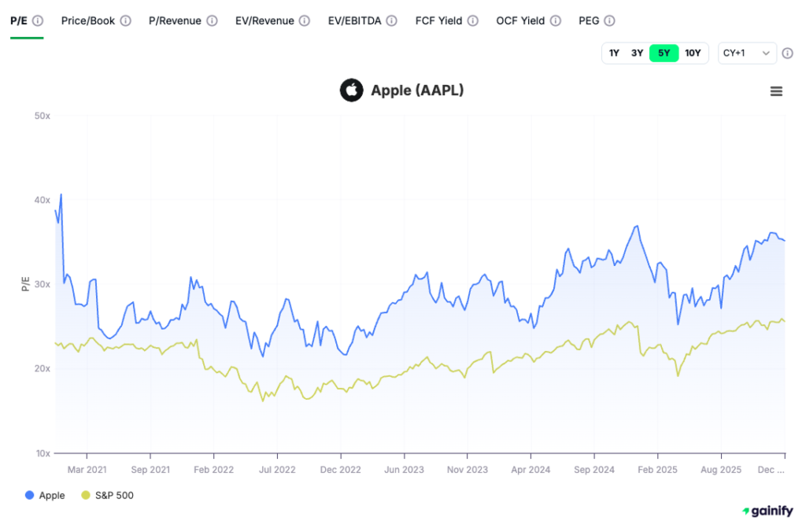Click the FCF Yield info icon
Screen dimensions: 806x532
click(472, 20)
